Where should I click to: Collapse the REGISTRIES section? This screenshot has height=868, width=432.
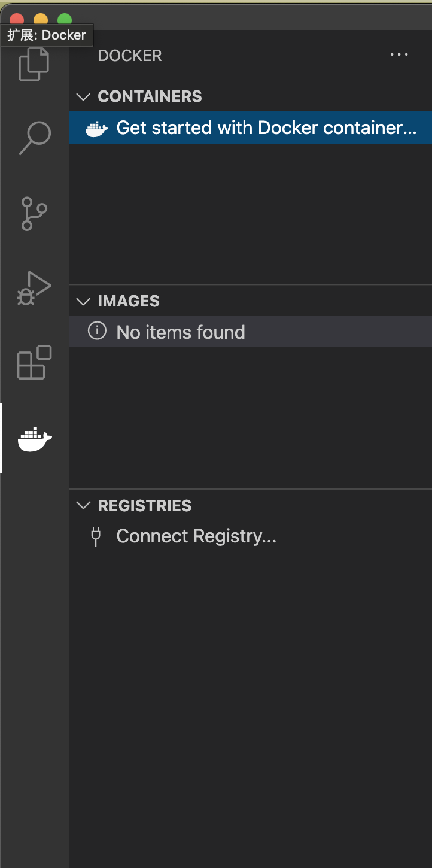click(x=83, y=505)
